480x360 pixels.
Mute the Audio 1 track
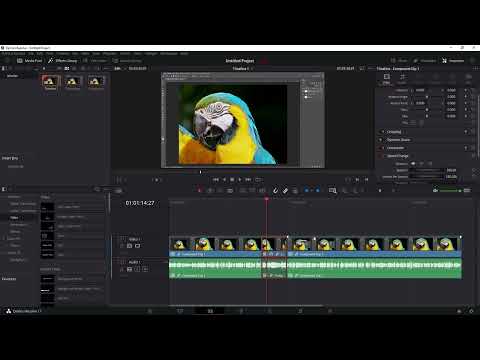pos(145,269)
